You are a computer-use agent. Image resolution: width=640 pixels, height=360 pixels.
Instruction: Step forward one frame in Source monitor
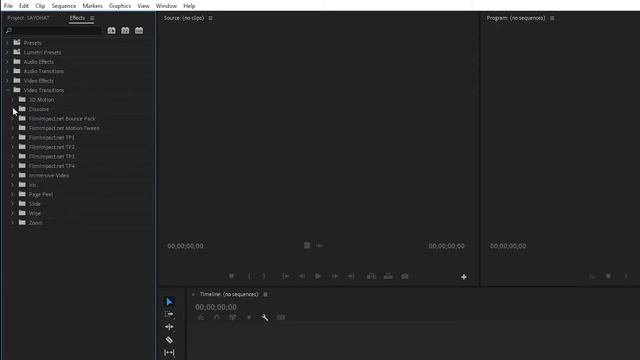(x=335, y=276)
